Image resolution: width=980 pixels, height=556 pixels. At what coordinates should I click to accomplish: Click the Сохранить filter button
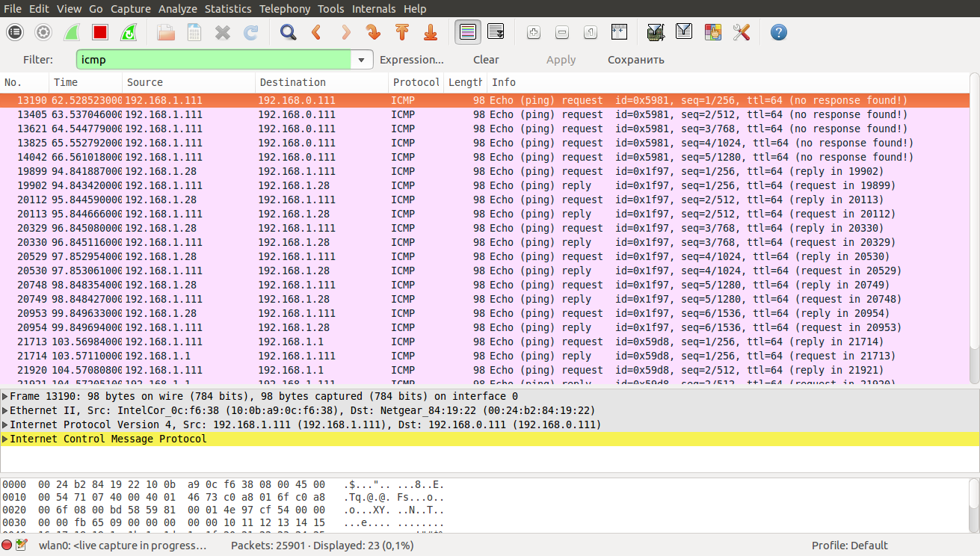[635, 60]
